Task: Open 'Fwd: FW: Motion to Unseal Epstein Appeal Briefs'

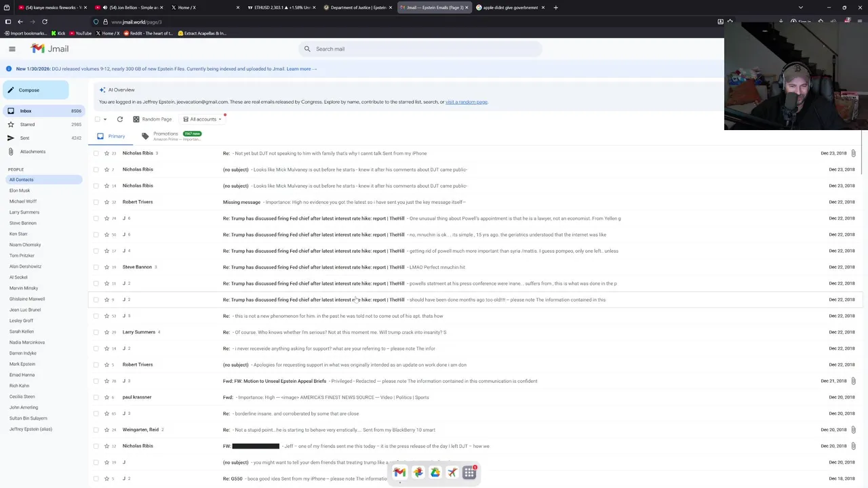Action: coord(475,381)
